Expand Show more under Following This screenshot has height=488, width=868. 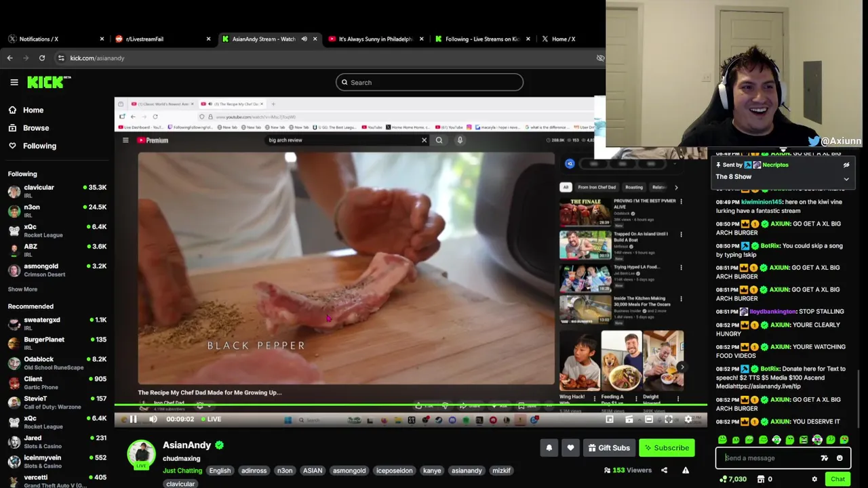coord(22,289)
